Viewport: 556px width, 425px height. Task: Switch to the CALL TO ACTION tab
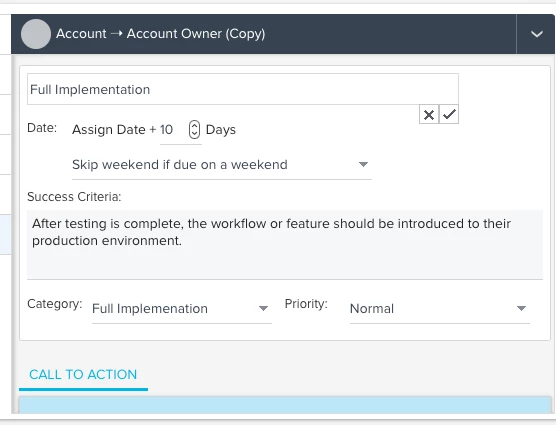tap(83, 375)
